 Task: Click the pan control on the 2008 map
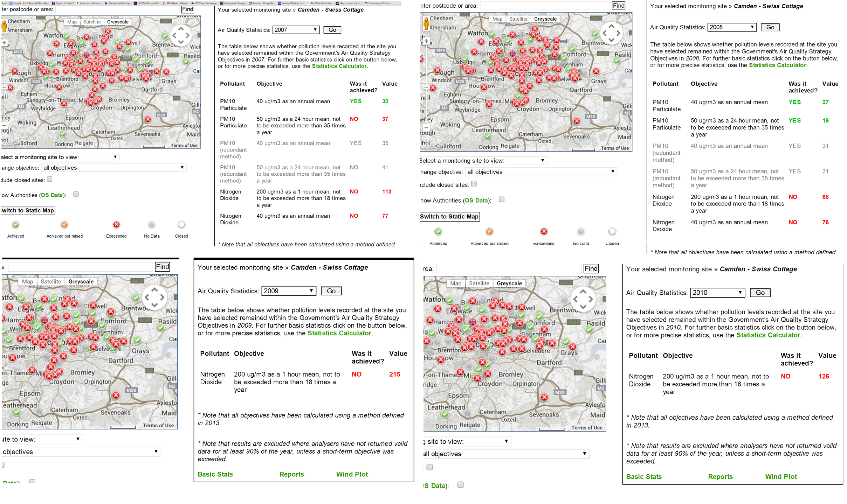coord(611,33)
